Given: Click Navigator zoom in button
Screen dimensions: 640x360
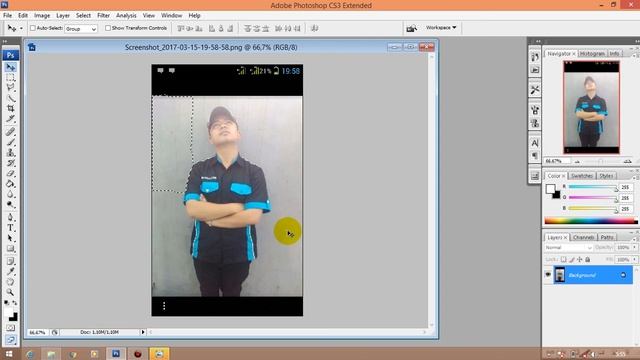Looking at the screenshot, I should pos(627,162).
